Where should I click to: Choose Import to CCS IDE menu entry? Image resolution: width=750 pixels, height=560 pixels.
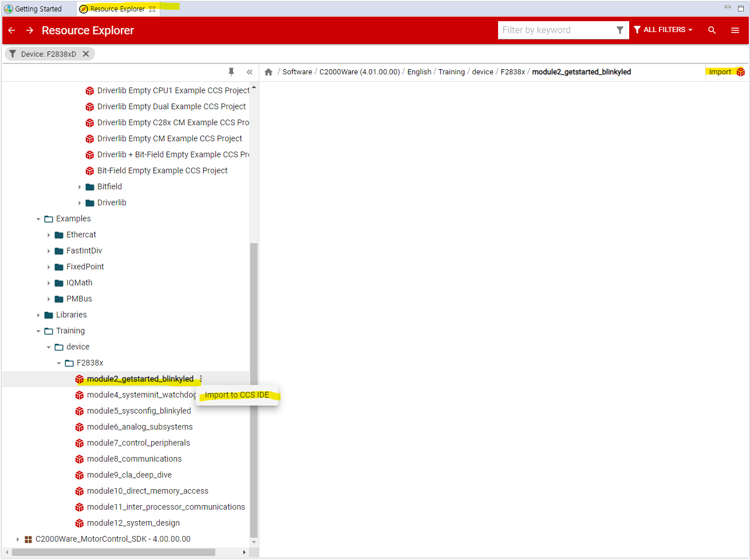pos(237,395)
